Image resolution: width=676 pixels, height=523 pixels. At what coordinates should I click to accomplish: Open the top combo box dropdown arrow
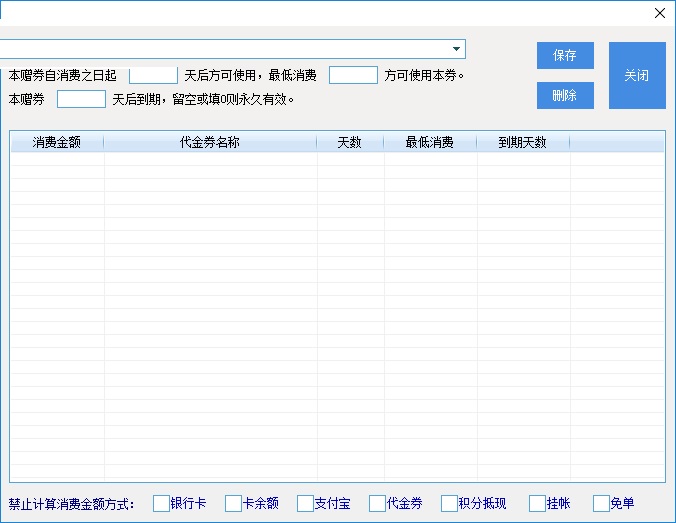[x=457, y=49]
